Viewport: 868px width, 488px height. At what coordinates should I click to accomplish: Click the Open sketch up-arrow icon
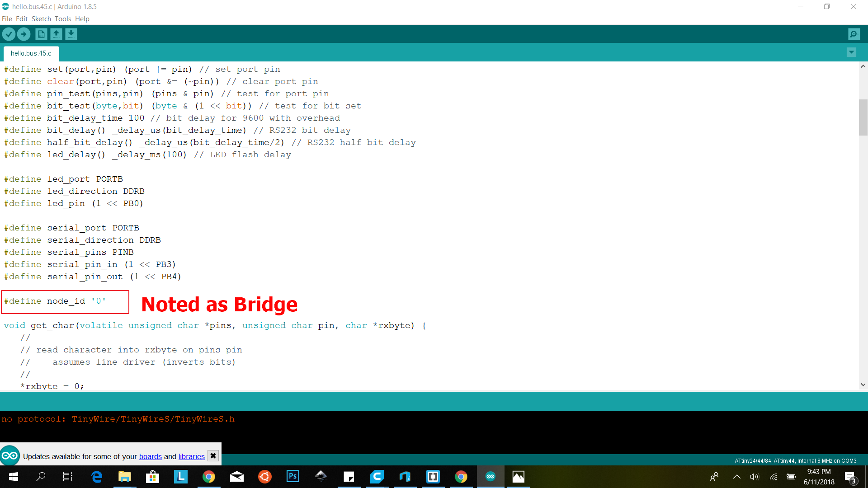coord(56,34)
